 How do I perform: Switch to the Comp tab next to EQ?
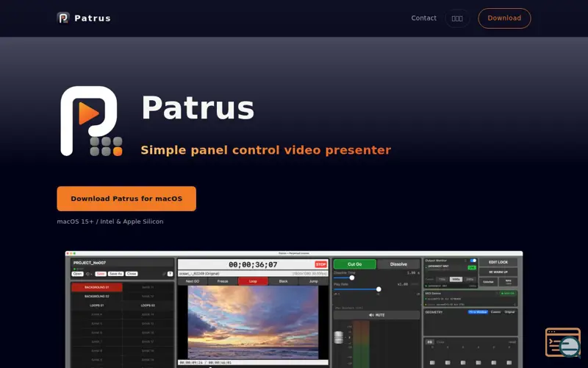click(440, 342)
